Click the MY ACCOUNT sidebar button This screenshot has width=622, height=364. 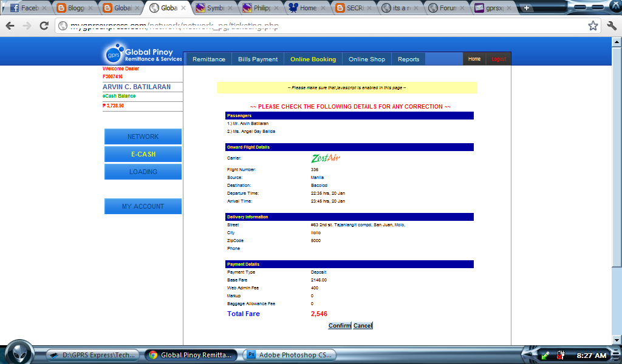[143, 206]
